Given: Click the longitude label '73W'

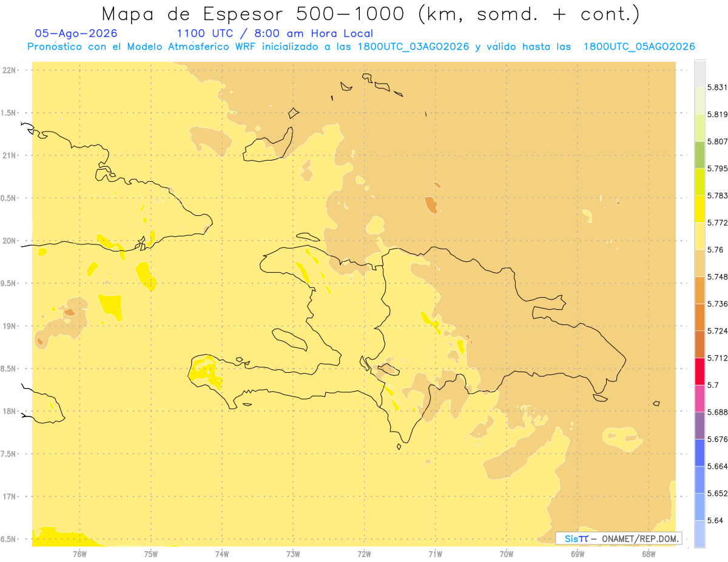Looking at the screenshot, I should coord(293,554).
